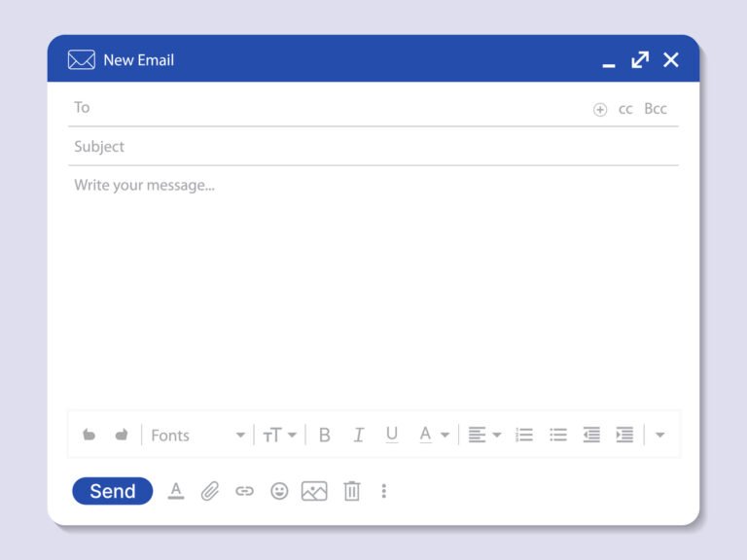Add Bcc recipients

(x=656, y=109)
